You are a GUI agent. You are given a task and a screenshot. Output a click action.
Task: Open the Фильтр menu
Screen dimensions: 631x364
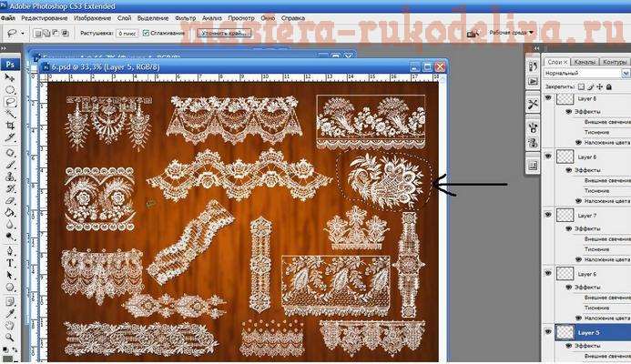(185, 18)
